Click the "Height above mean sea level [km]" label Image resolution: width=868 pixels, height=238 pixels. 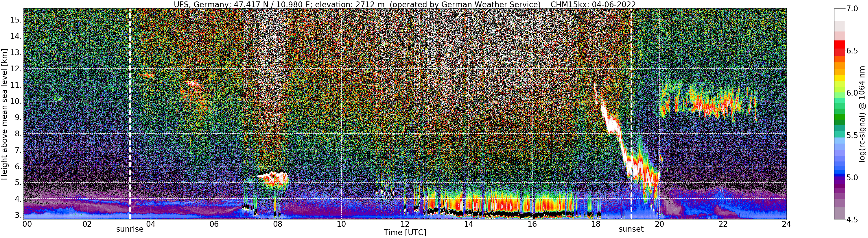[x=4, y=114]
